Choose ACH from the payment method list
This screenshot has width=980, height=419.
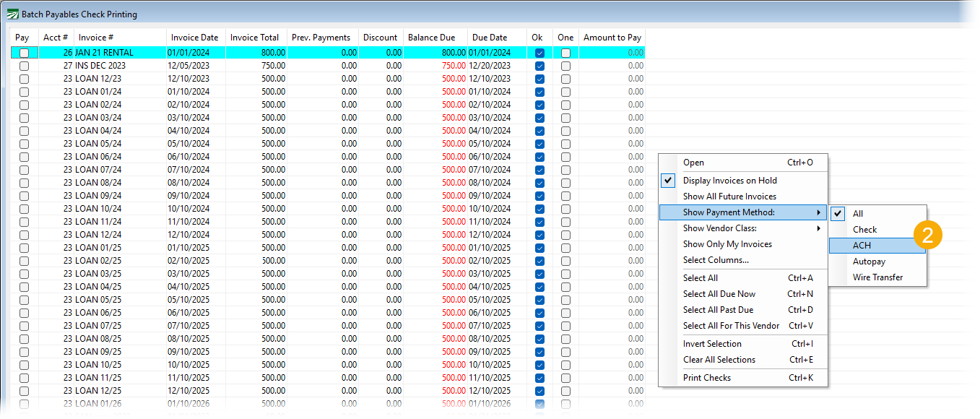click(862, 246)
